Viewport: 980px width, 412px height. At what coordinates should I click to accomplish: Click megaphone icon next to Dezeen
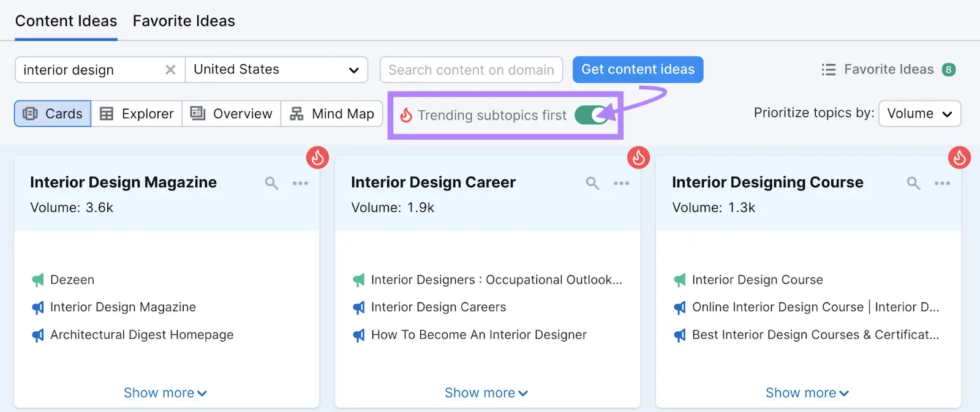tap(38, 280)
